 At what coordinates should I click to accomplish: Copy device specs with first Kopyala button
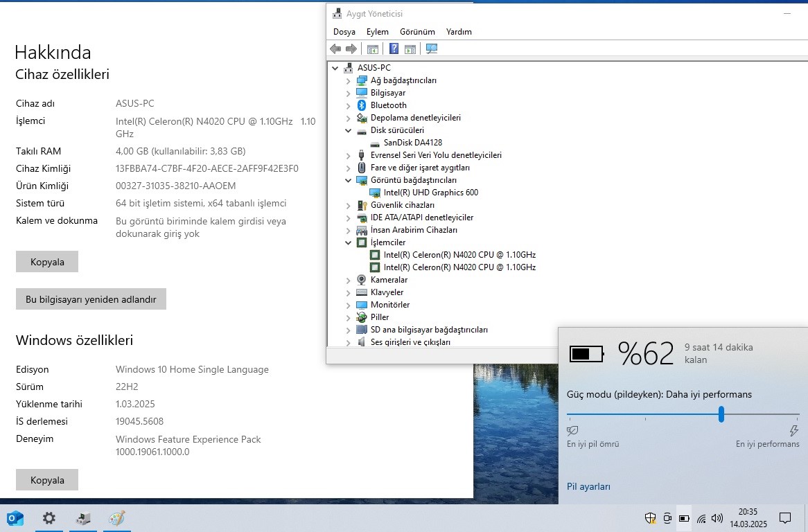point(47,262)
